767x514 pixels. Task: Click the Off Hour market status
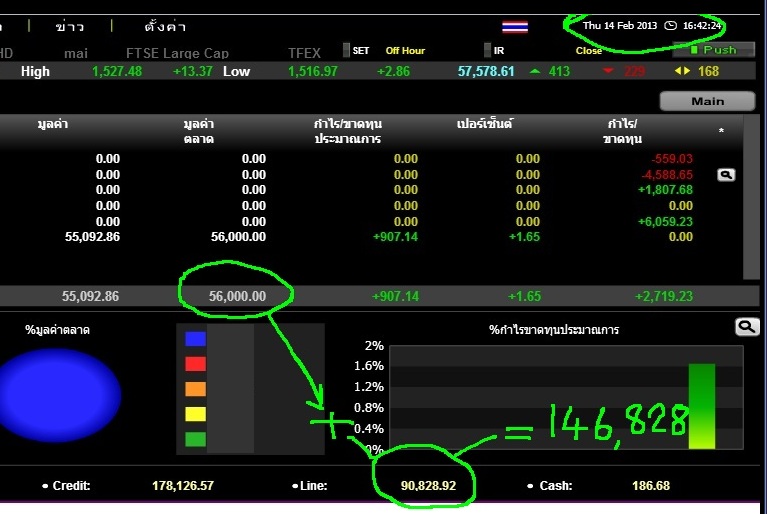(405, 50)
